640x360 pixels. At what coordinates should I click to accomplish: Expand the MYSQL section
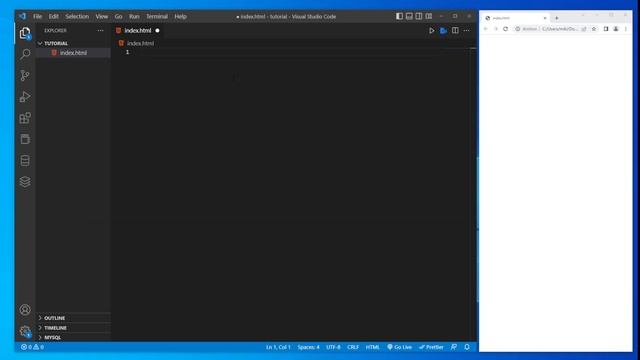(x=52, y=338)
